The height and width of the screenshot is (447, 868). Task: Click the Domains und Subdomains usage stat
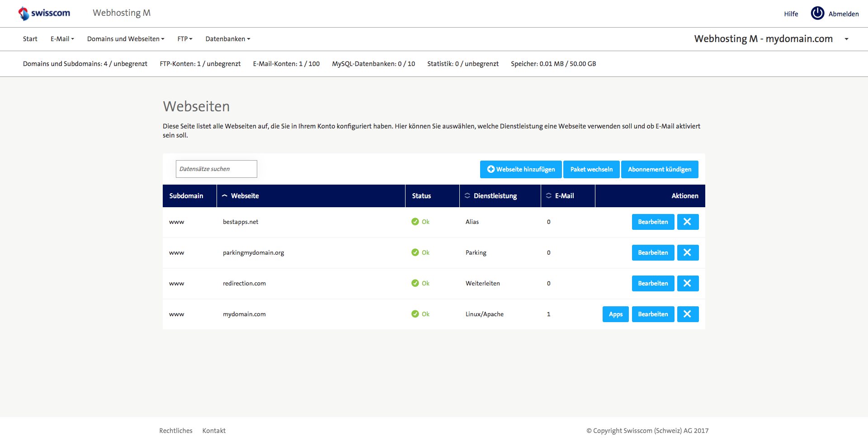[85, 64]
